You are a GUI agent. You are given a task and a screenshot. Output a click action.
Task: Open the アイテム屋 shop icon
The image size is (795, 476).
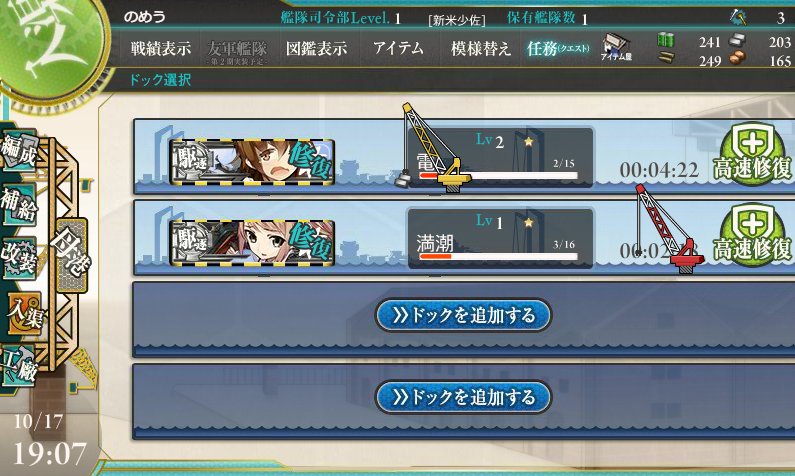click(x=617, y=48)
